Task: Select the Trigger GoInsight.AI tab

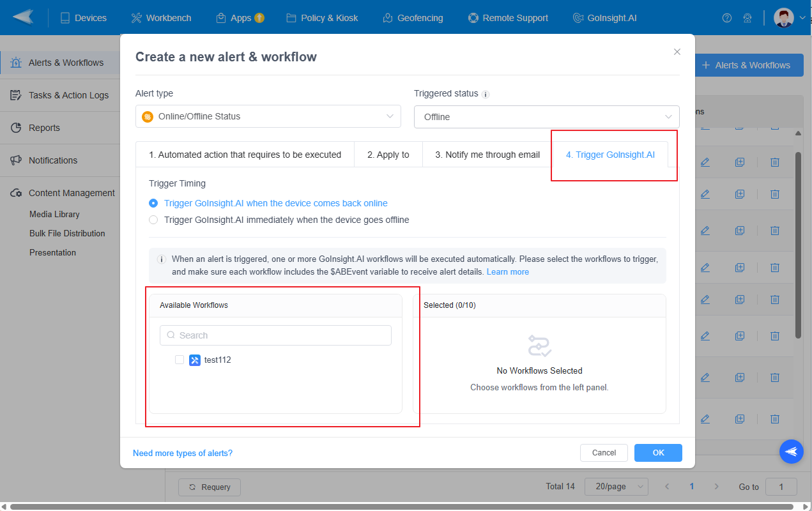Action: click(610, 155)
